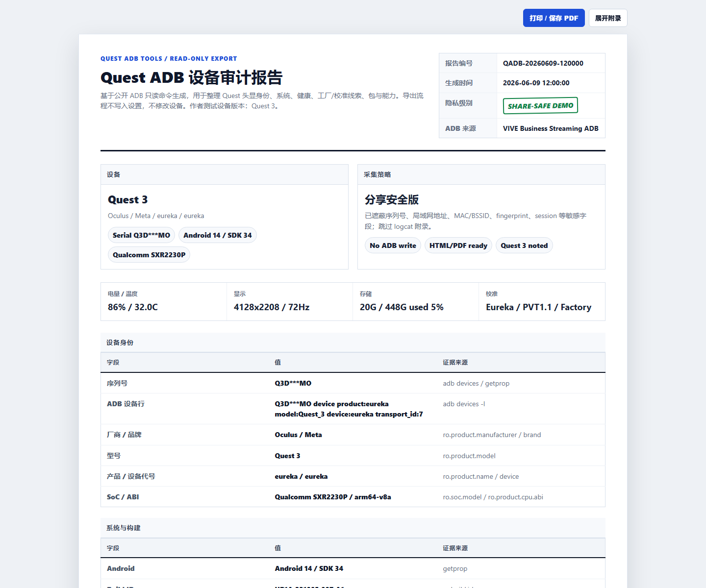Click battery value 86% / 32.0C
The height and width of the screenshot is (588, 706).
pyautogui.click(x=133, y=307)
